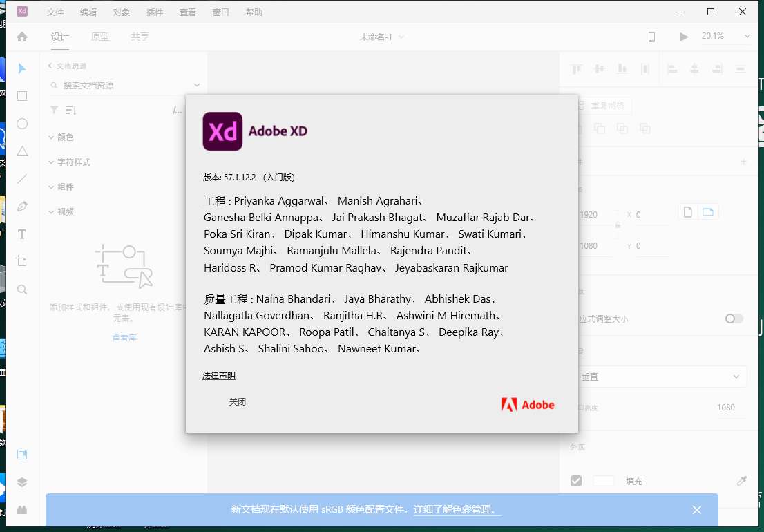Go to the Home screen icon

22,37
